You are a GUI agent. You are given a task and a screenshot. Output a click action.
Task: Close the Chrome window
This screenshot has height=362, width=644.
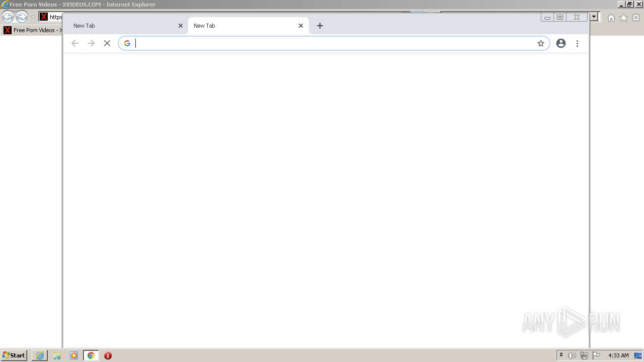(x=577, y=17)
